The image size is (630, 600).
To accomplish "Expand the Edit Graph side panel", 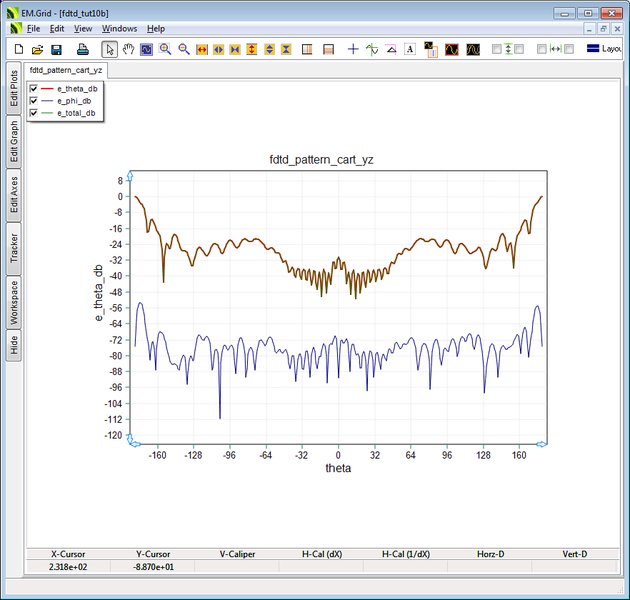I will [x=14, y=142].
